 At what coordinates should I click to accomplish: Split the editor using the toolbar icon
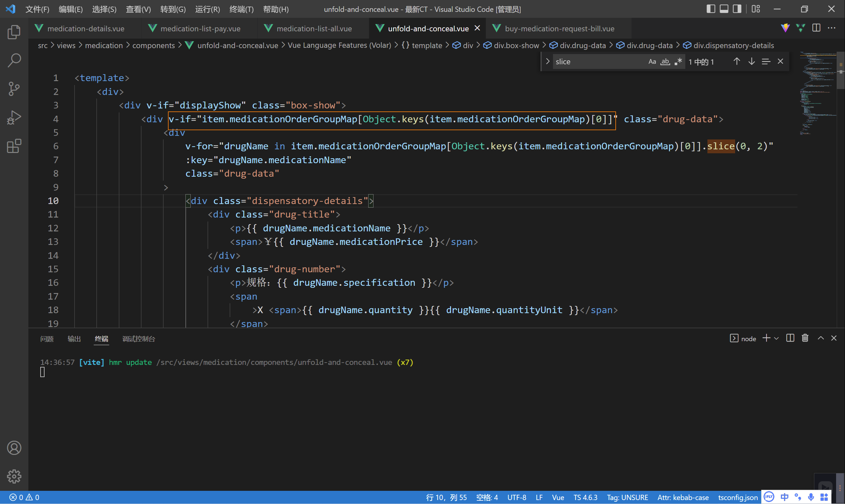click(x=816, y=28)
